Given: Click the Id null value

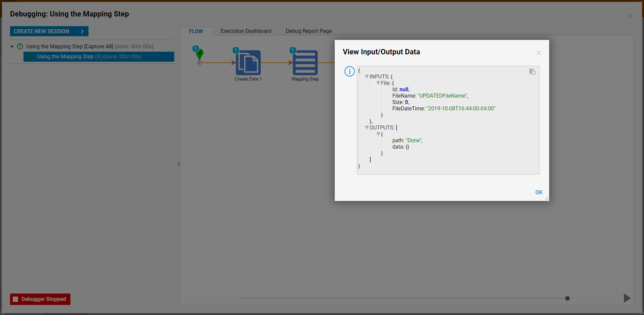Looking at the screenshot, I should pos(404,89).
